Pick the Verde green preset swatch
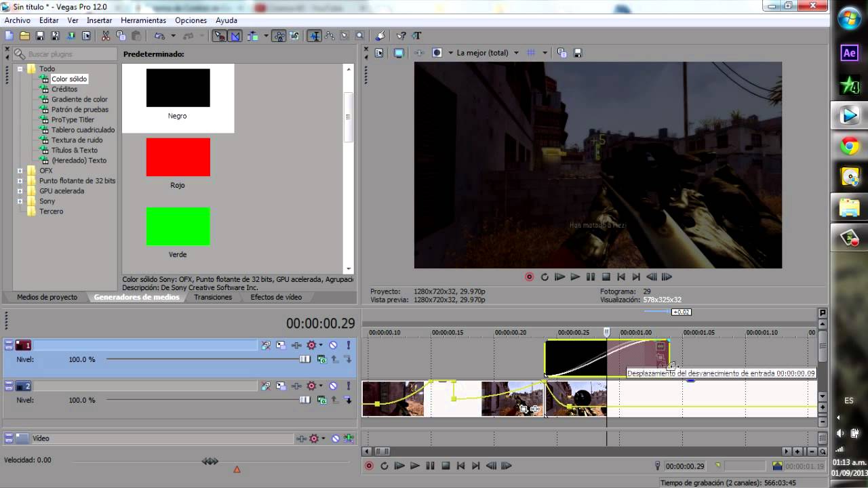Image resolution: width=868 pixels, height=488 pixels. pyautogui.click(x=178, y=226)
